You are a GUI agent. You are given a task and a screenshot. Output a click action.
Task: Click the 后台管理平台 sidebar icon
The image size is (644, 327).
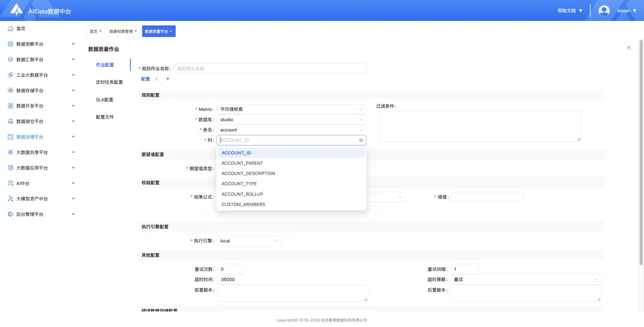(11, 214)
